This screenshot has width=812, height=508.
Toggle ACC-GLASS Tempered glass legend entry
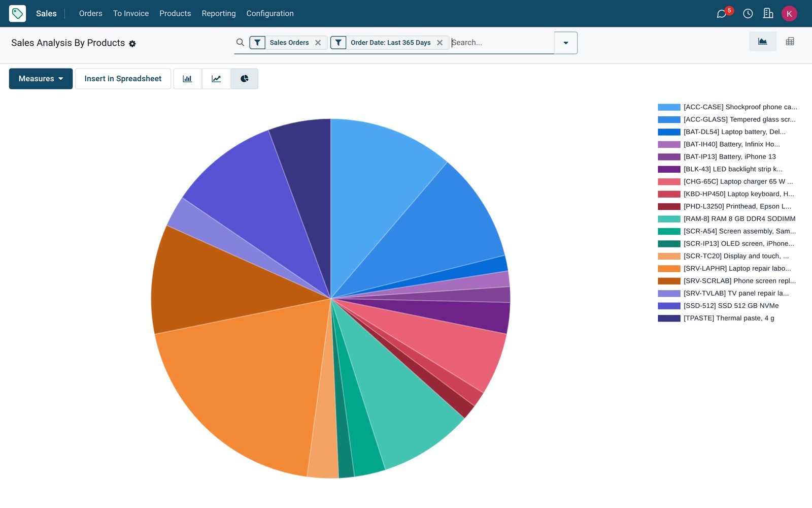click(727, 119)
